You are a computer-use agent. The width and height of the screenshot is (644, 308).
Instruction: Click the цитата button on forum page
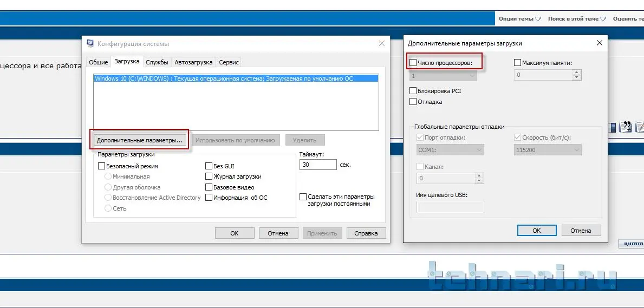point(632,244)
